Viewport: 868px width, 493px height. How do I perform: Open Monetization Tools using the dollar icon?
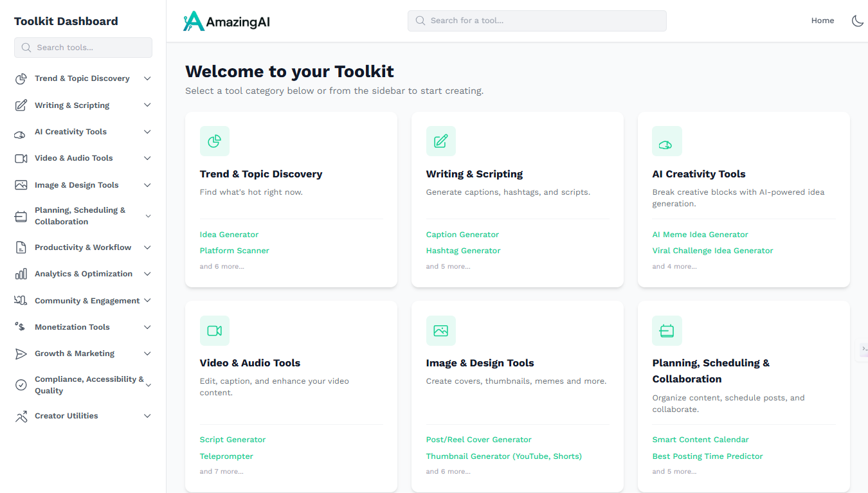[x=21, y=327]
